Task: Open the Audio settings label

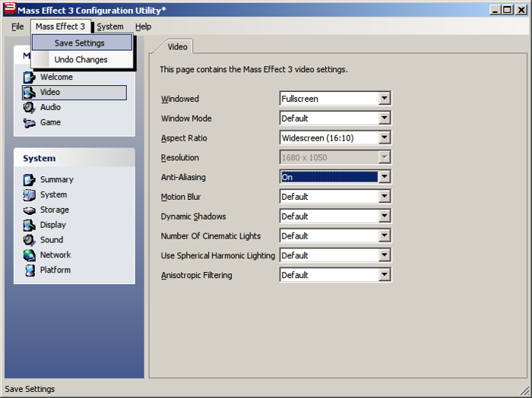Action: [x=50, y=107]
